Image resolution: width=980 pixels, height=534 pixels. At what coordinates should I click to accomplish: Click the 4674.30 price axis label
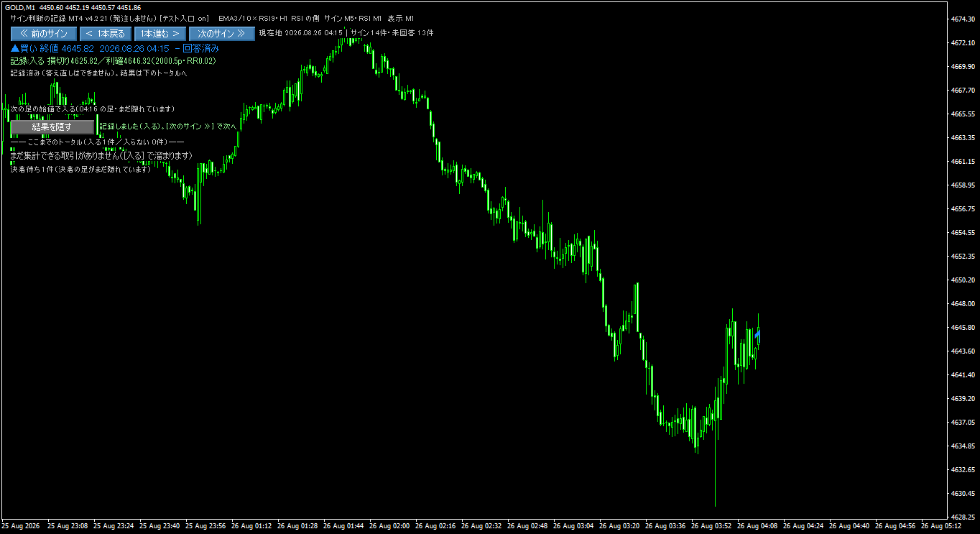point(962,19)
